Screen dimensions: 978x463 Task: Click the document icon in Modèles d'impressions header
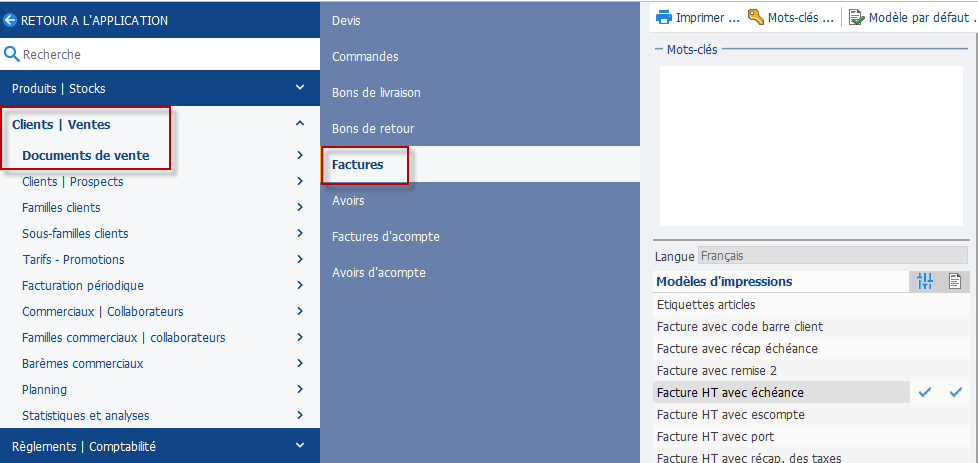955,281
